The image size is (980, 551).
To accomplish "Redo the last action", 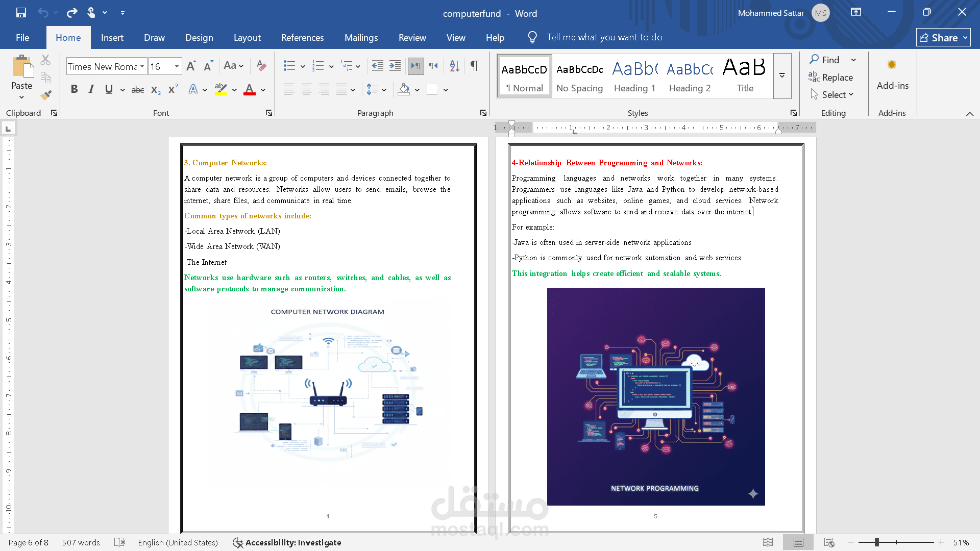I will click(x=72, y=13).
